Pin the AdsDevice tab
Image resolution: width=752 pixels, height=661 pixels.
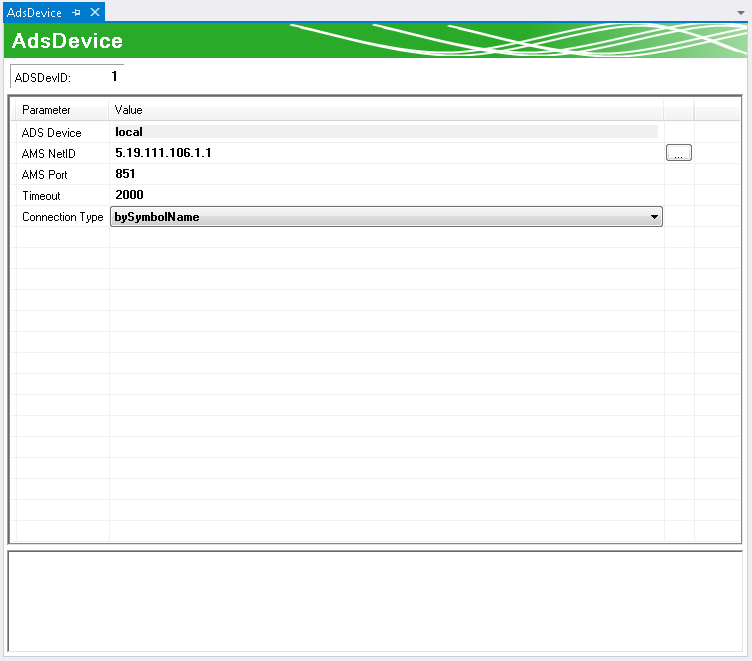(x=76, y=12)
